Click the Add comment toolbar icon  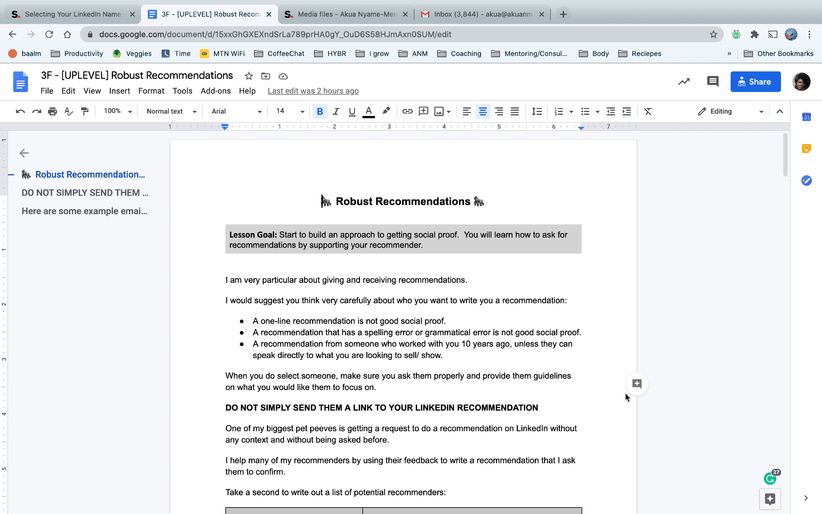(x=424, y=111)
